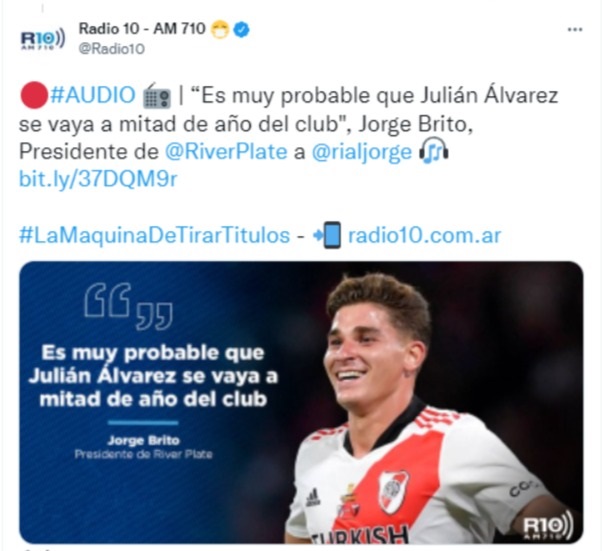
Task: Click the headphones emoji icon
Action: tap(433, 151)
